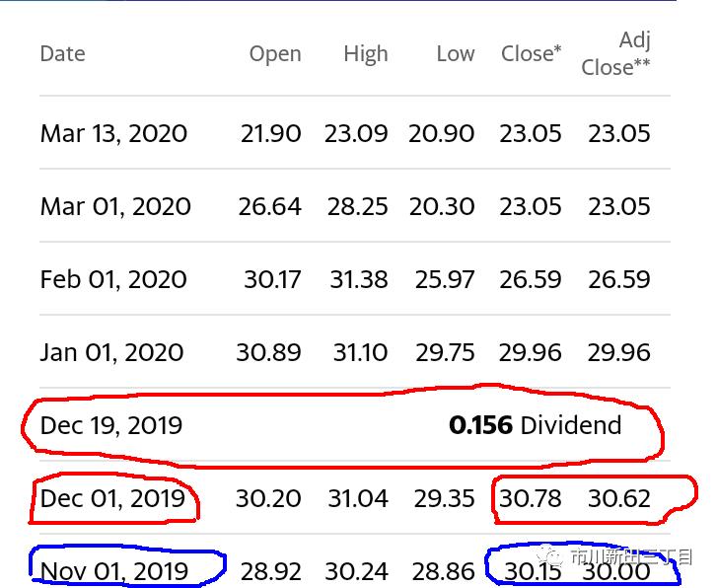Viewport: 717px width, 588px height.
Task: Click the 30.78 close value
Action: (531, 498)
